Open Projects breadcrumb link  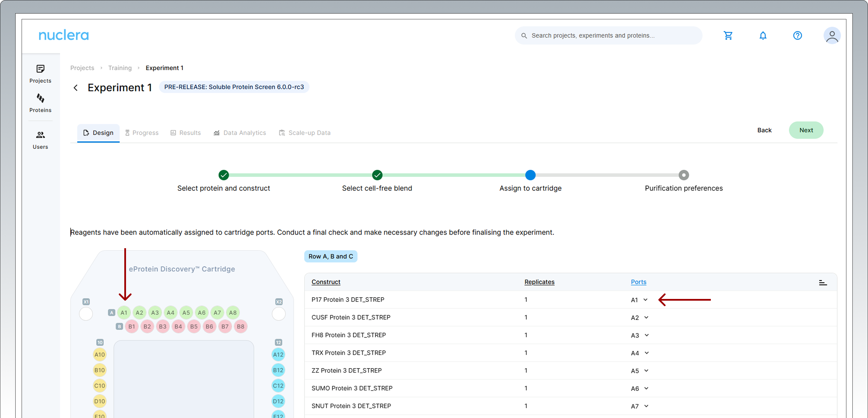82,68
